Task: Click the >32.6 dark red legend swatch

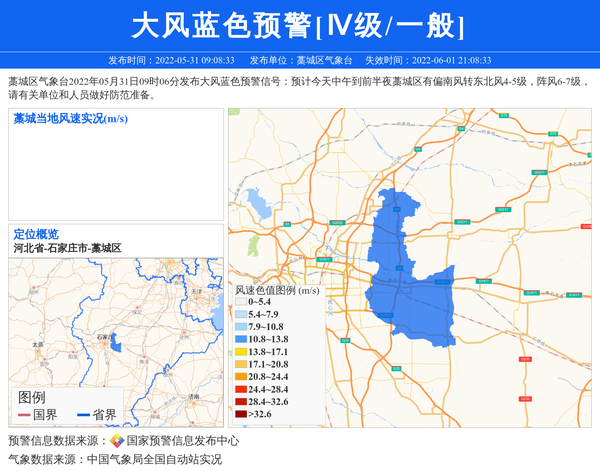Action: [x=240, y=414]
